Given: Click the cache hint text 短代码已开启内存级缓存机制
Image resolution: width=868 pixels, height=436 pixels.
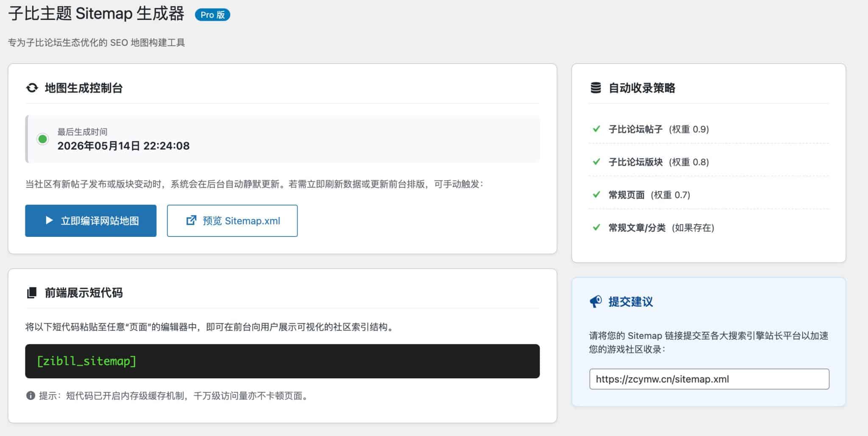Looking at the screenshot, I should coord(125,395).
